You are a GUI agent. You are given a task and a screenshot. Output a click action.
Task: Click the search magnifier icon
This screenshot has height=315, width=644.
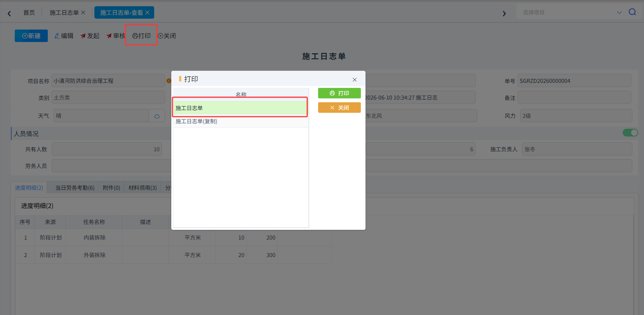point(632,12)
